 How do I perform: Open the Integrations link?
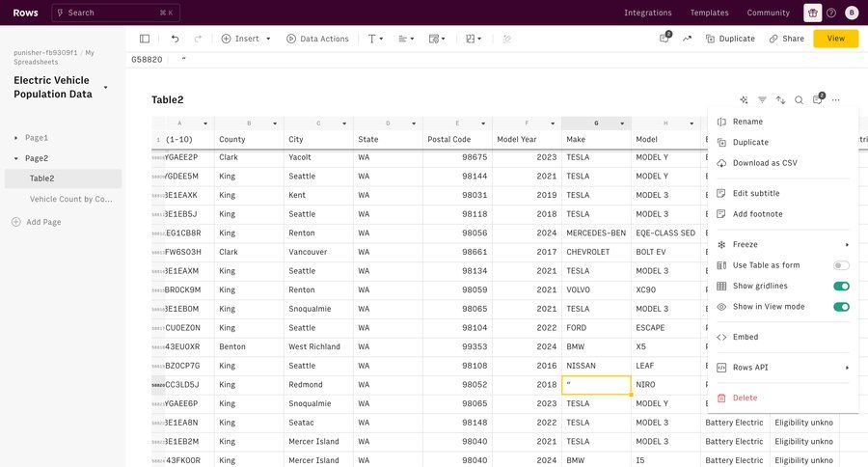(648, 13)
